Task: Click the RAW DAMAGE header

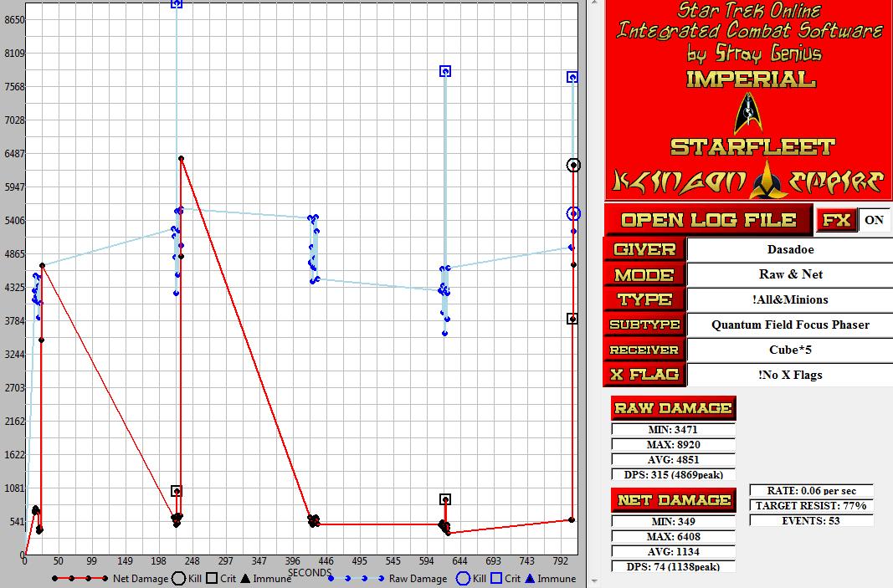Action: (673, 408)
